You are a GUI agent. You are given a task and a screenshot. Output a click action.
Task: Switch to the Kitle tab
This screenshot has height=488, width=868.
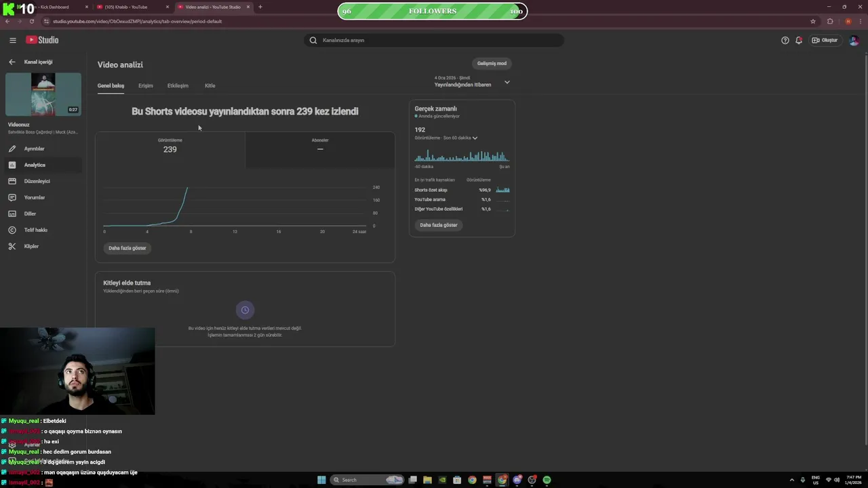click(x=210, y=85)
